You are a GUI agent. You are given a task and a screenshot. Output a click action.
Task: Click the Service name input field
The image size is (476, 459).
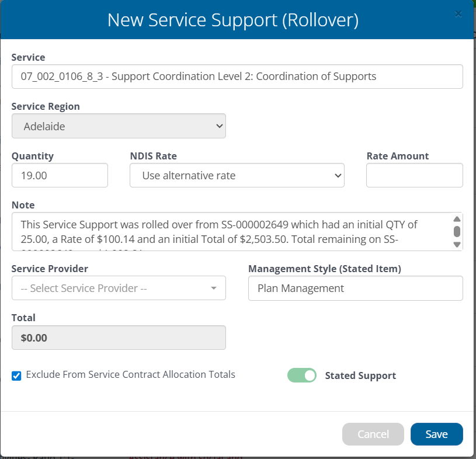pos(237,76)
